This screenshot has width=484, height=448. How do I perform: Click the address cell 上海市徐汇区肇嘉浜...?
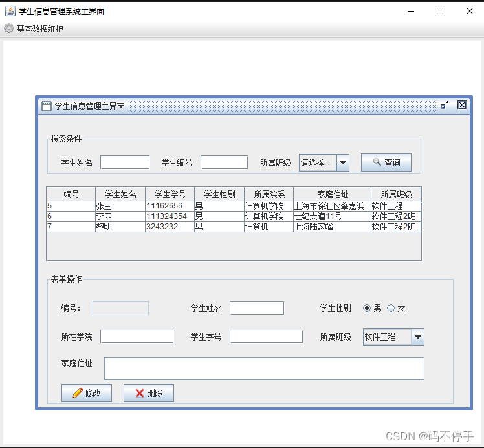click(x=333, y=206)
